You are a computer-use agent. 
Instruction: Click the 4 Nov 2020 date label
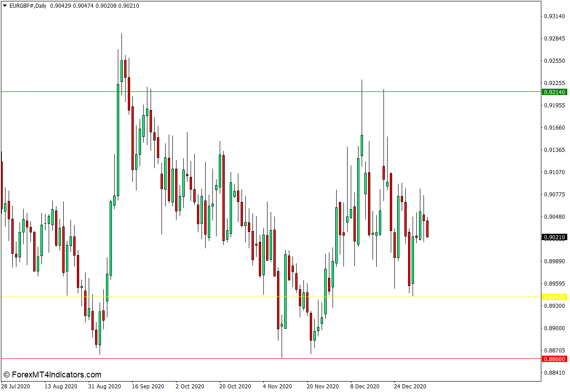coord(277,387)
